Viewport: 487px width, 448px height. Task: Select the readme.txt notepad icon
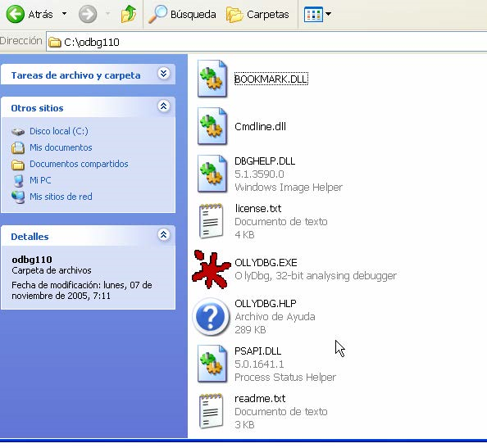click(x=212, y=411)
